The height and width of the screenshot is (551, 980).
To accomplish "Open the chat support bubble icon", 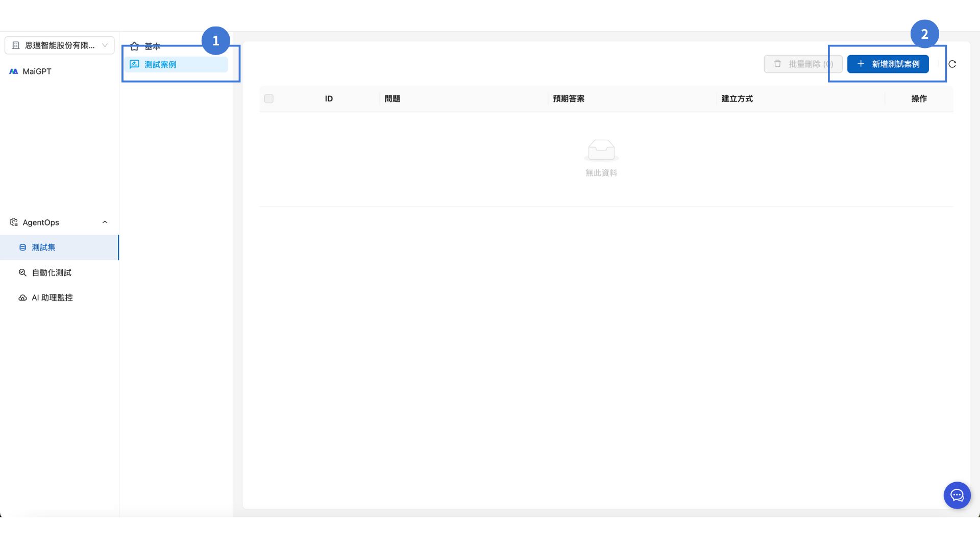I will point(957,495).
